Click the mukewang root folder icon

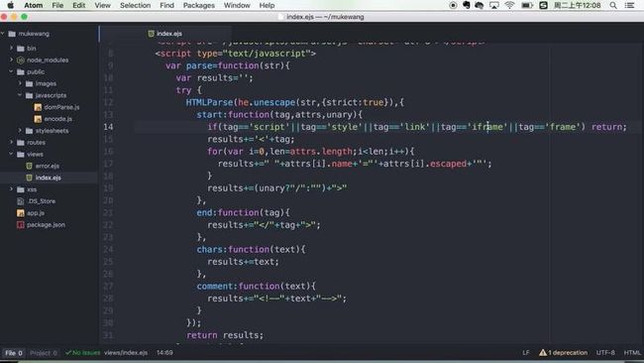[12, 34]
